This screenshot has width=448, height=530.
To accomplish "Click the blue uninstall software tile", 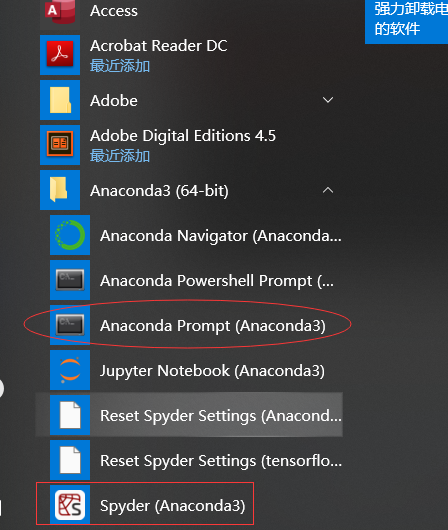I will 406,20.
